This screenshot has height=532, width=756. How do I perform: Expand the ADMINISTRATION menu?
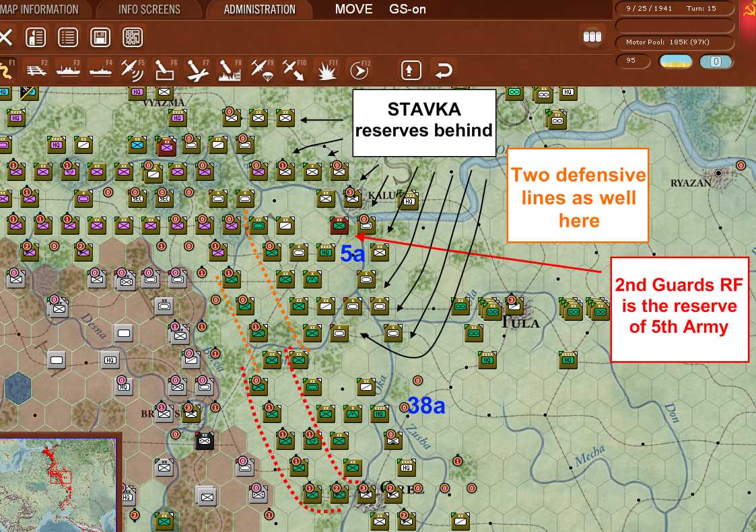coord(259,9)
